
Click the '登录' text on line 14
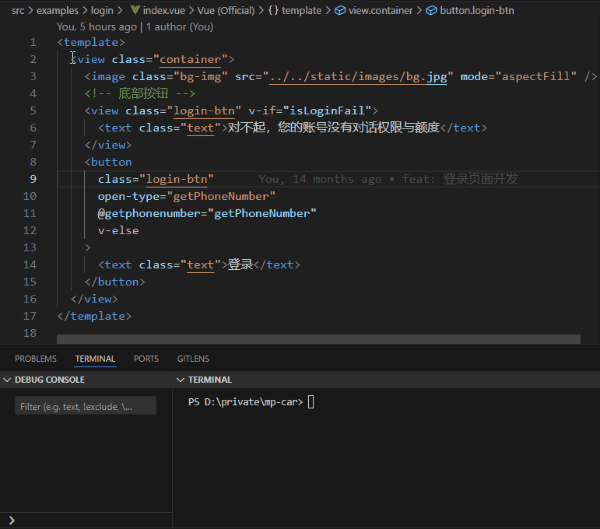tap(240, 264)
